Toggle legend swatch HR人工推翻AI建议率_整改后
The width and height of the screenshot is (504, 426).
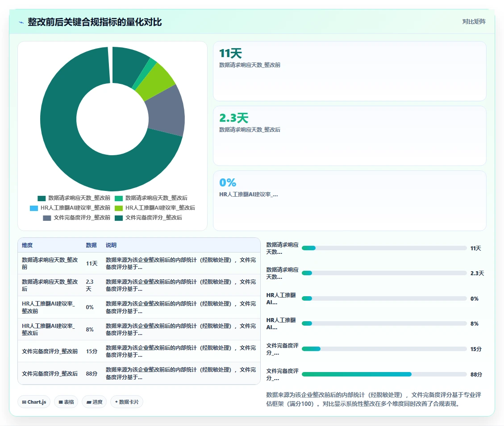tap(119, 208)
